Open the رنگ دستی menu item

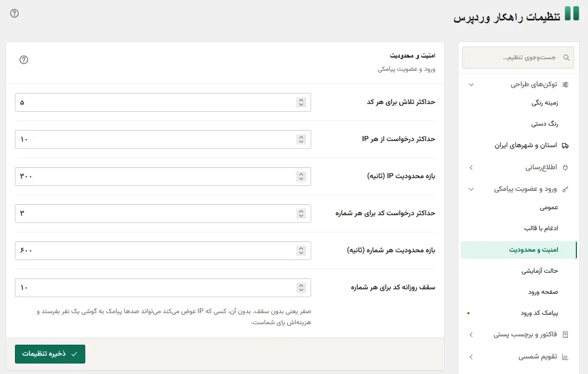click(544, 124)
